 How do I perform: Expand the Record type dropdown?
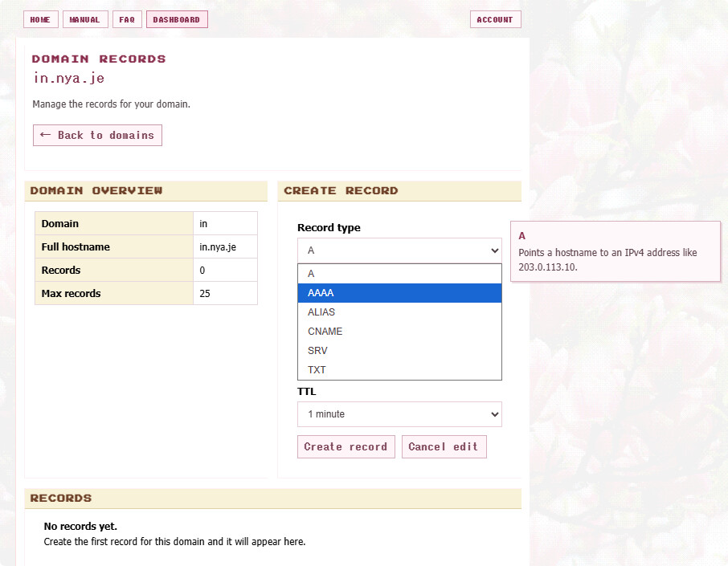399,250
